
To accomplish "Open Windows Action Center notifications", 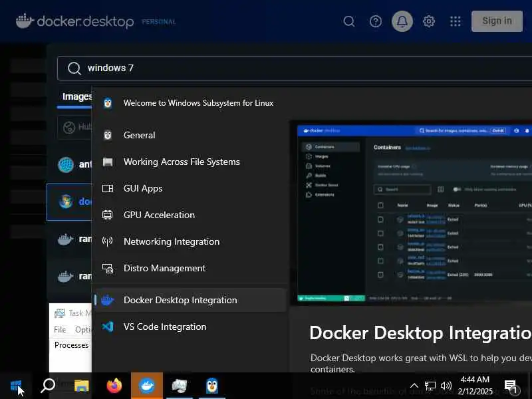I will (x=511, y=386).
